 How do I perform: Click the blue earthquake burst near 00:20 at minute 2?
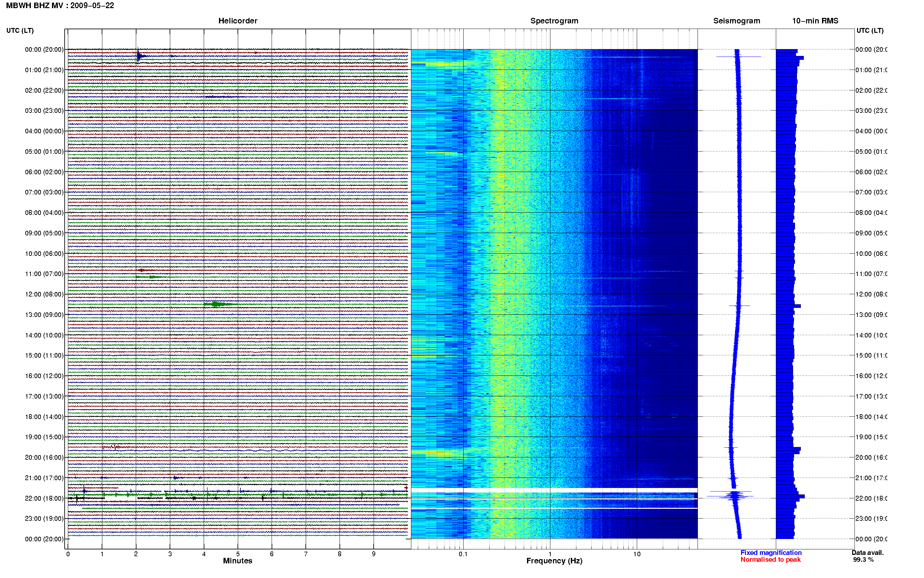click(140, 56)
